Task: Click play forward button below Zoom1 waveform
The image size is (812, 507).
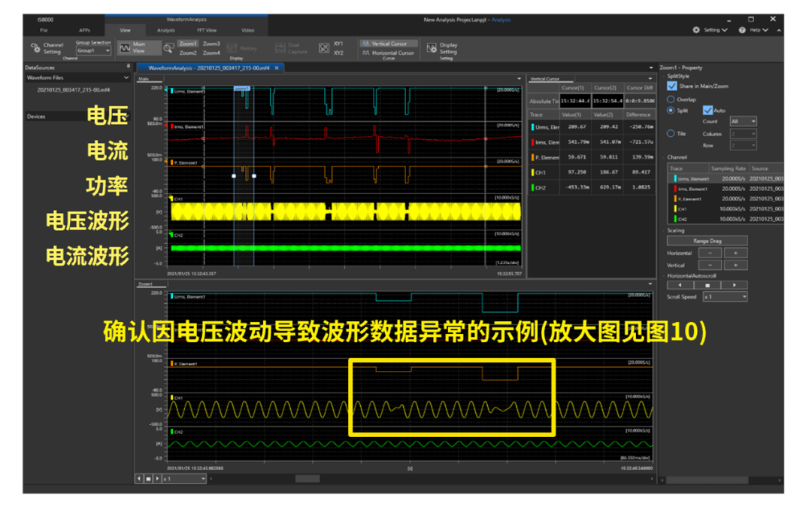Action: (157, 478)
